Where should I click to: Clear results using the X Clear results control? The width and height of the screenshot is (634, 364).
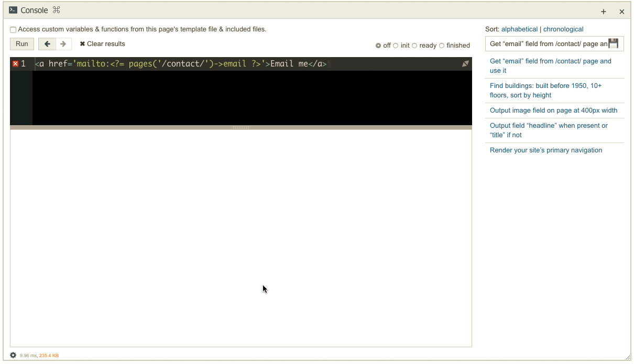102,44
